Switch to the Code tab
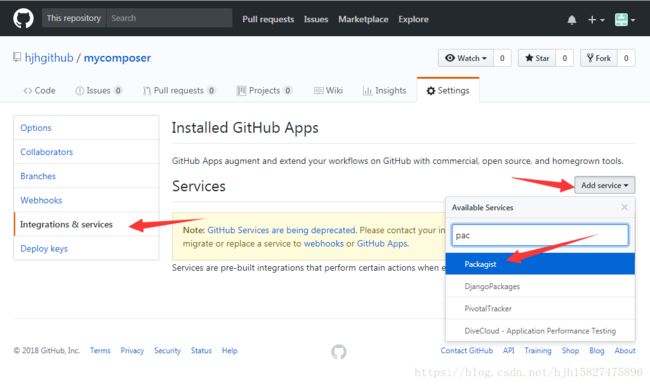The width and height of the screenshot is (650, 385). pyautogui.click(x=39, y=90)
